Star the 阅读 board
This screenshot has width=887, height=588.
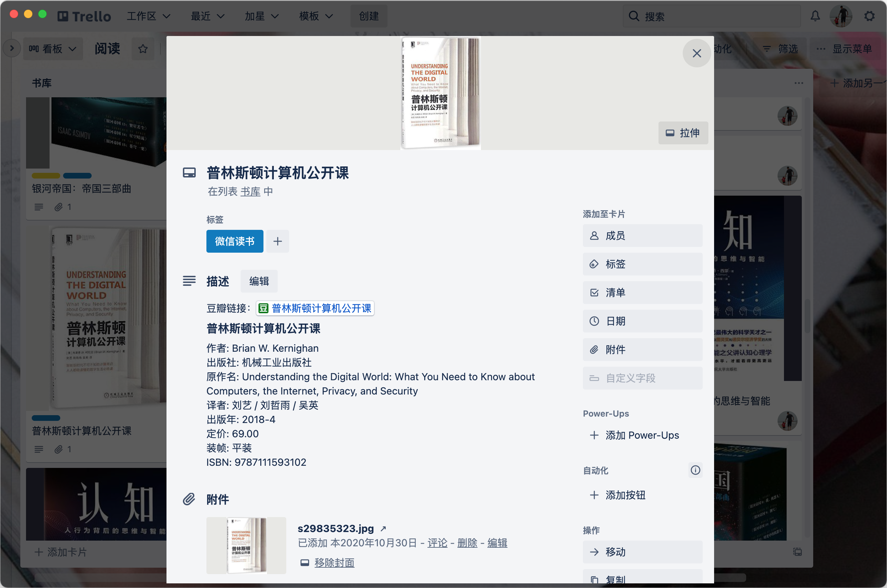pos(143,49)
